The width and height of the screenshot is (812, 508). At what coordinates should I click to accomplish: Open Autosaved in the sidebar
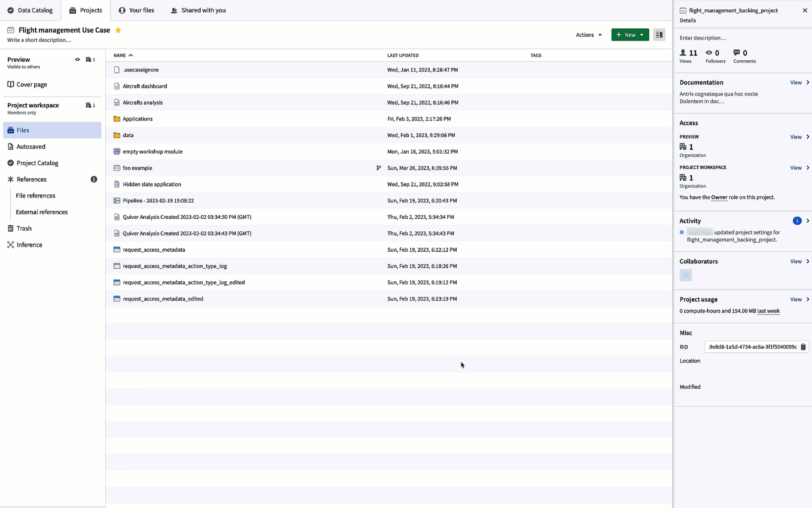[x=52, y=147]
